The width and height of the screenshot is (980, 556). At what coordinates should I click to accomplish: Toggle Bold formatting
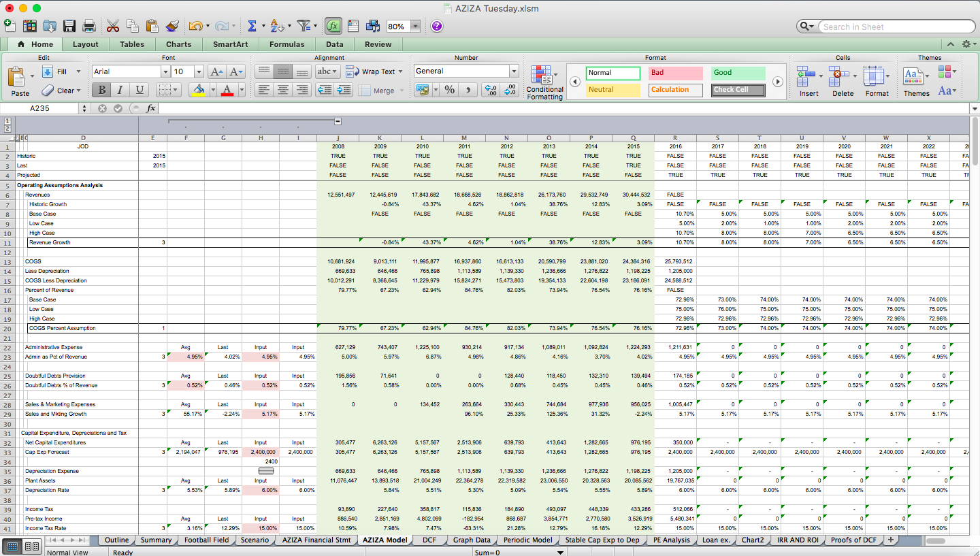point(102,90)
